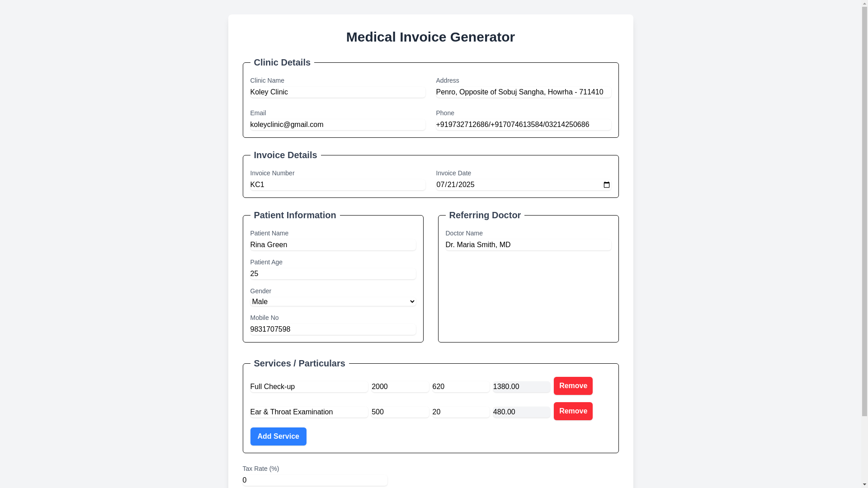The image size is (868, 488).
Task: Focus the Mobile No field
Action: 333,329
